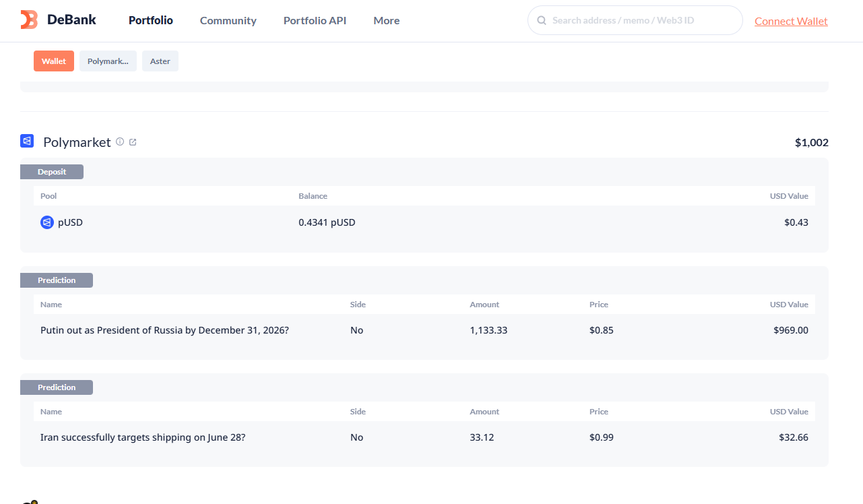Click the No side in Iran row
Viewport: 863px width, 504px height.
(356, 437)
